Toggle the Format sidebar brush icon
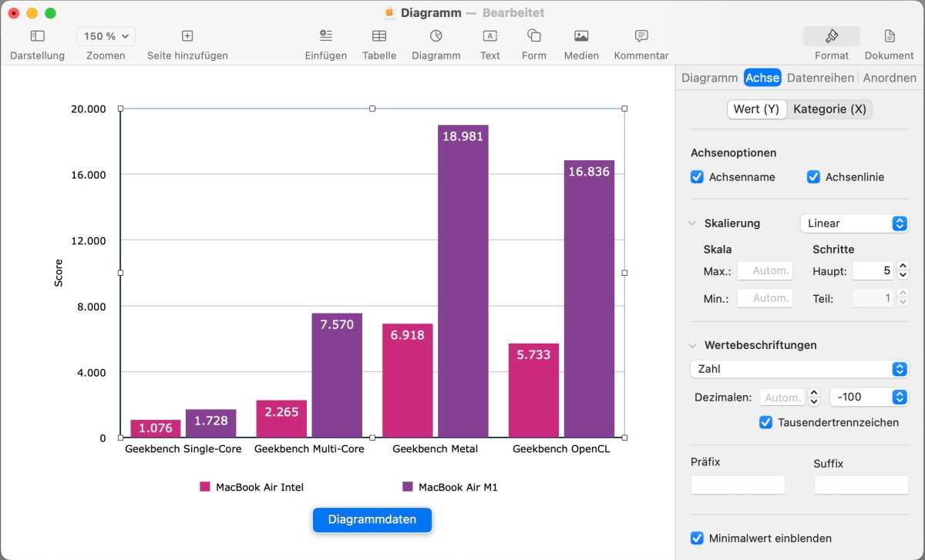The height and width of the screenshot is (560, 925). point(832,36)
